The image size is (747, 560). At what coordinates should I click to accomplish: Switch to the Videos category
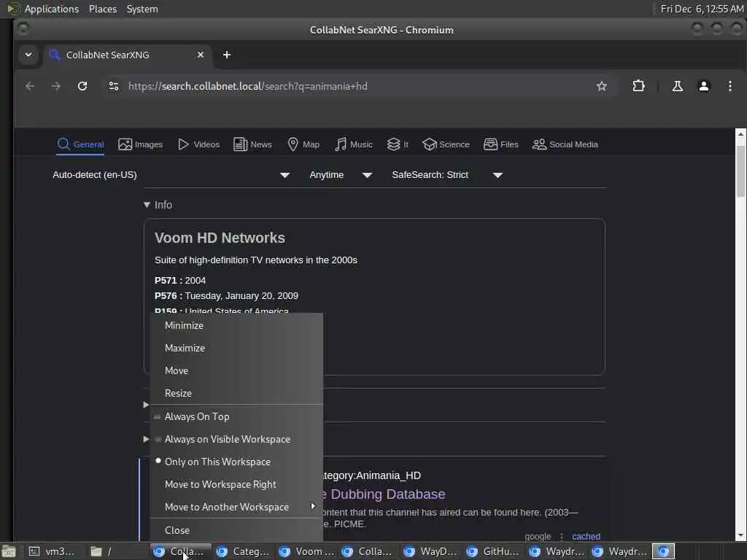198,144
